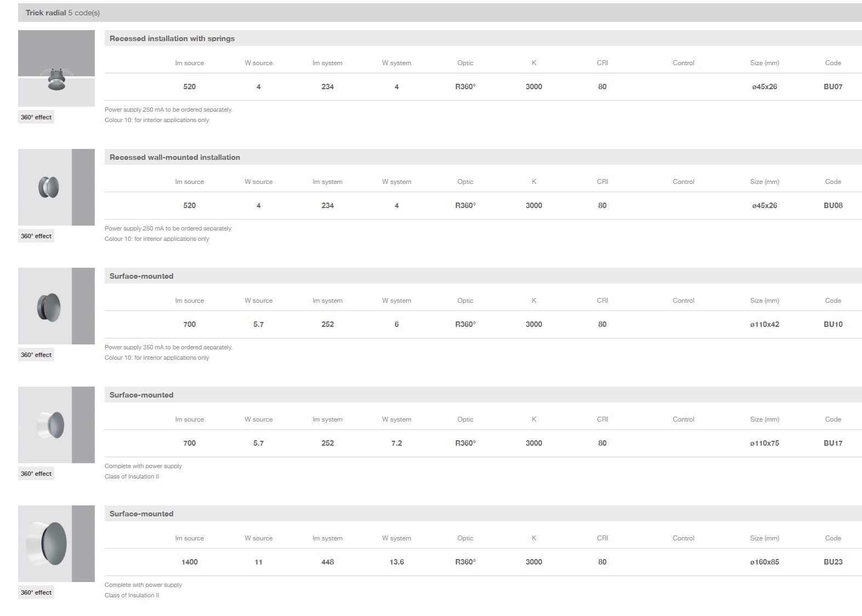
Task: Open the BU17 surface-mounted product image
Action: point(56,425)
